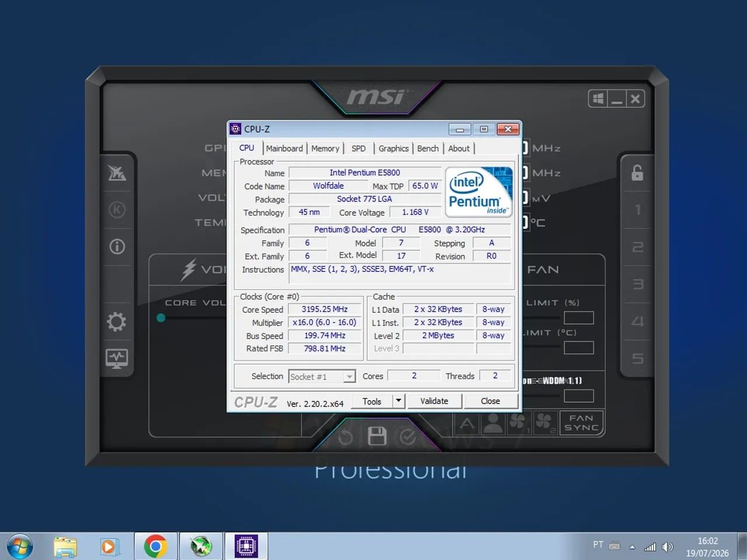The width and height of the screenshot is (747, 560).
Task: Select Afterburner profile slot 3
Action: tap(638, 284)
